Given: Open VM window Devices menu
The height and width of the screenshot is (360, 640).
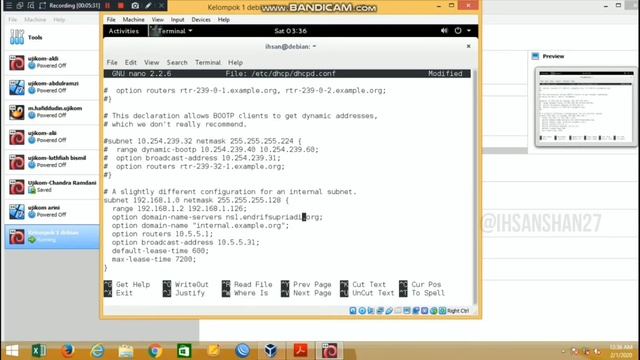Looking at the screenshot, I should pos(201,20).
